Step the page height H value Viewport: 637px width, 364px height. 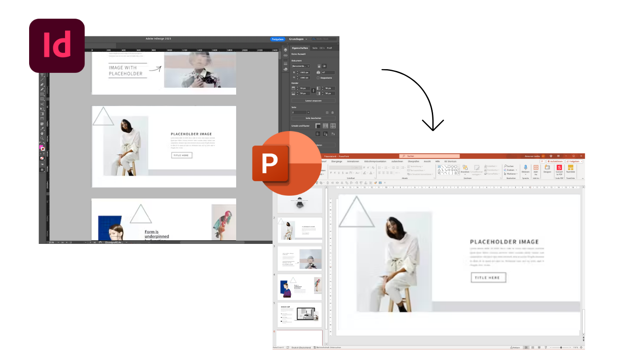(298, 78)
